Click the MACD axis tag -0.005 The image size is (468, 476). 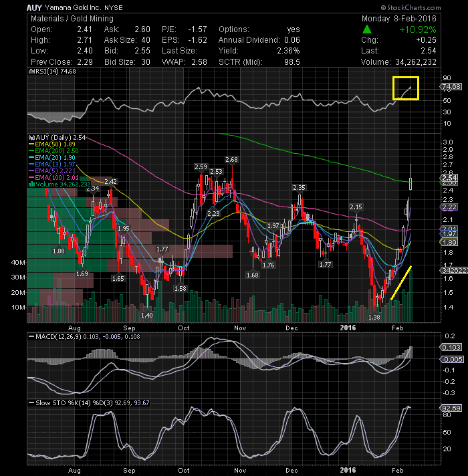coord(452,360)
